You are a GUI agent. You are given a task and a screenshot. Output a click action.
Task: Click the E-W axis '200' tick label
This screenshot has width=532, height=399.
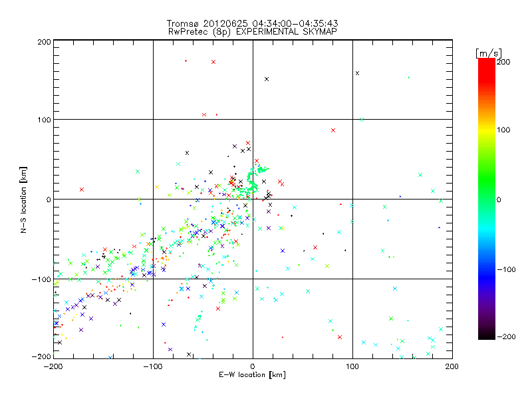coord(452,366)
